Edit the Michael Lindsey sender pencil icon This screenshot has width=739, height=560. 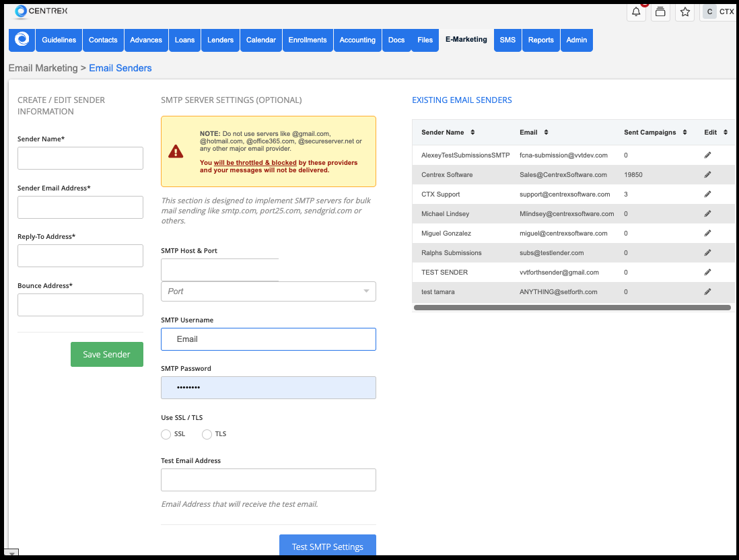click(x=707, y=213)
